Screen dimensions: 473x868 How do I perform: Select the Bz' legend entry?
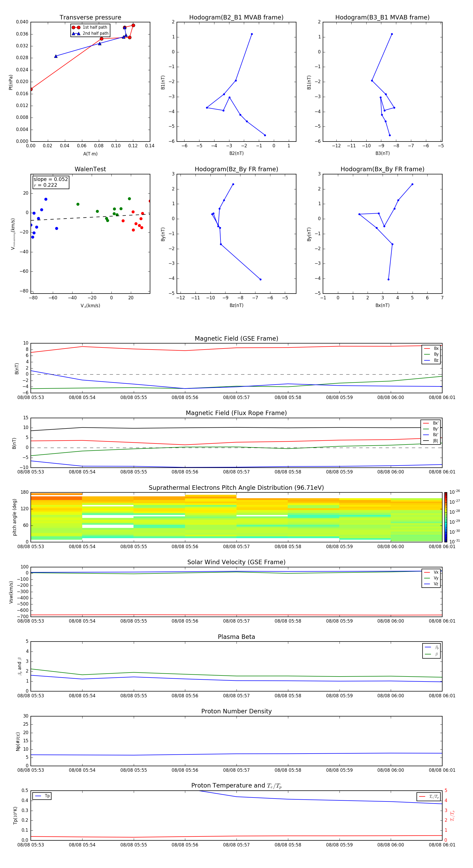431,435
